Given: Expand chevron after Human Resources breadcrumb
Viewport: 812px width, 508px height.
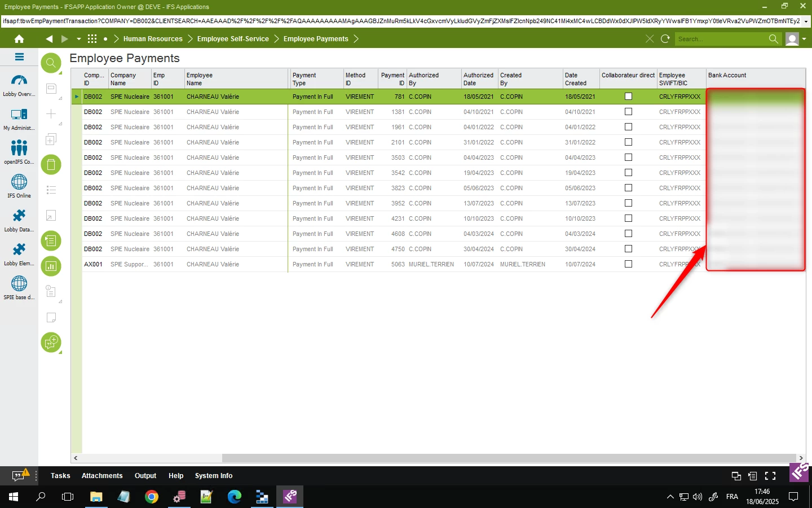Looking at the screenshot, I should click(190, 39).
